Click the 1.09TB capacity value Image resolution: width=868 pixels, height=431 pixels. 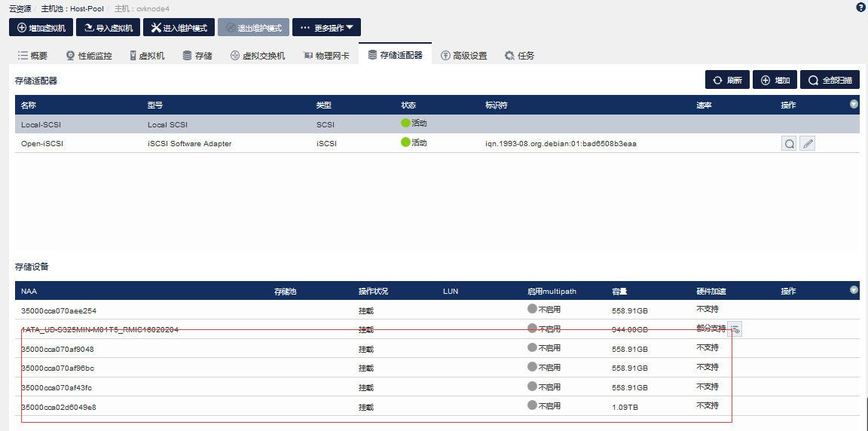[x=625, y=407]
